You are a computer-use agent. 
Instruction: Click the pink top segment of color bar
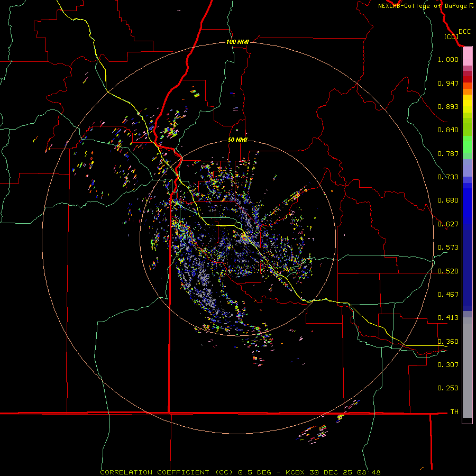click(467, 57)
